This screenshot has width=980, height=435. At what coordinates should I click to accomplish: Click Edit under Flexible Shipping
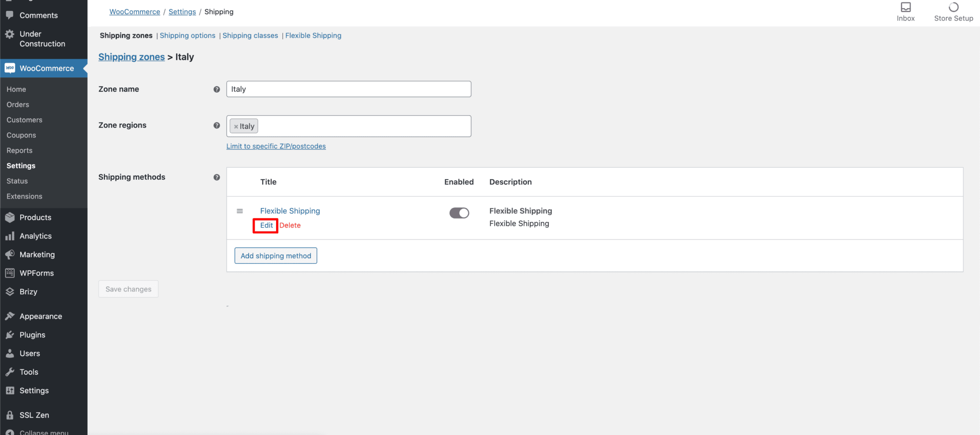[267, 225]
